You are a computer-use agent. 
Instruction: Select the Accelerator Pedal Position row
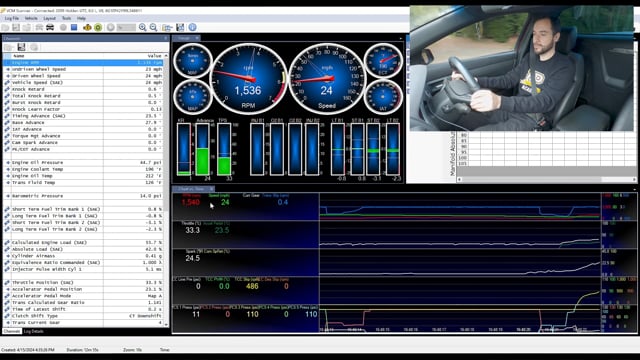[83, 289]
